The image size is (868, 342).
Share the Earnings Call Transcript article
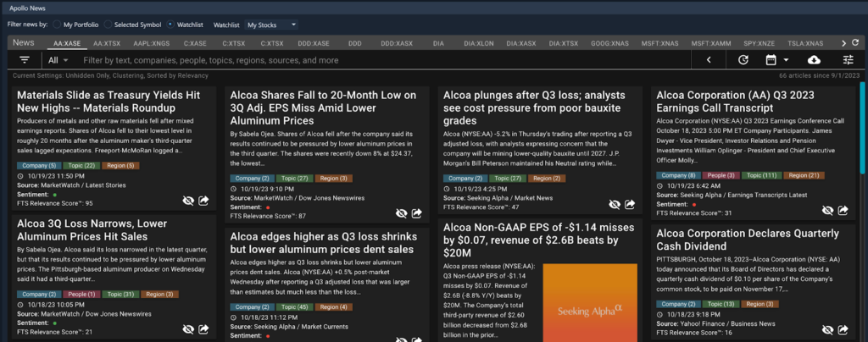tap(843, 210)
